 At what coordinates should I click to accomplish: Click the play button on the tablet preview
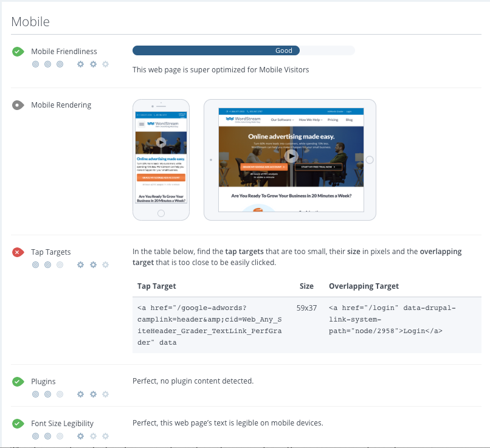[x=291, y=155]
